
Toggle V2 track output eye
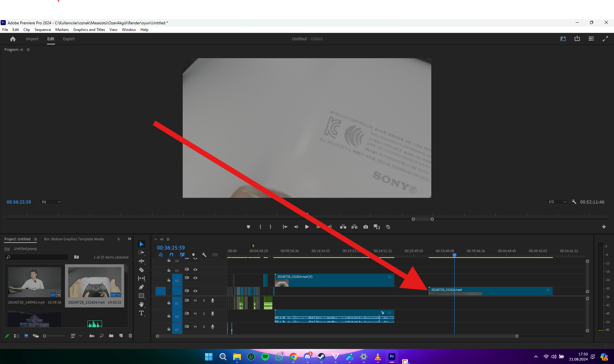pos(195,278)
